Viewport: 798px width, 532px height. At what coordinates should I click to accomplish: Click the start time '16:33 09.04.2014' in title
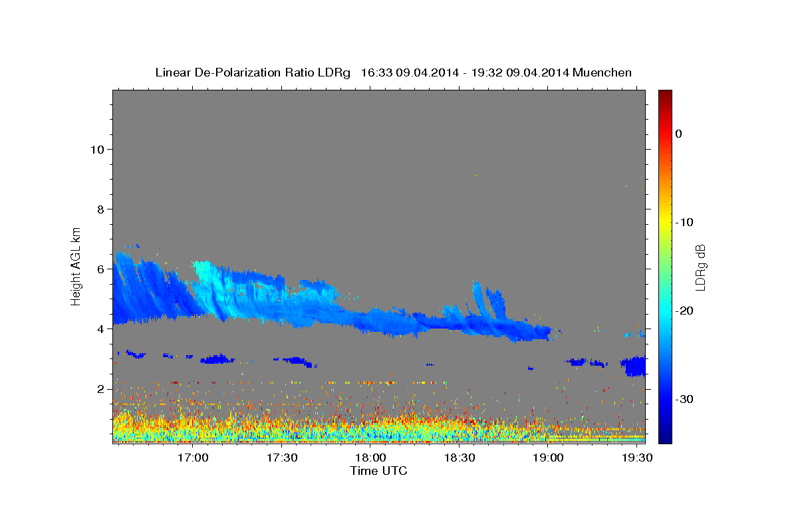pyautogui.click(x=410, y=72)
